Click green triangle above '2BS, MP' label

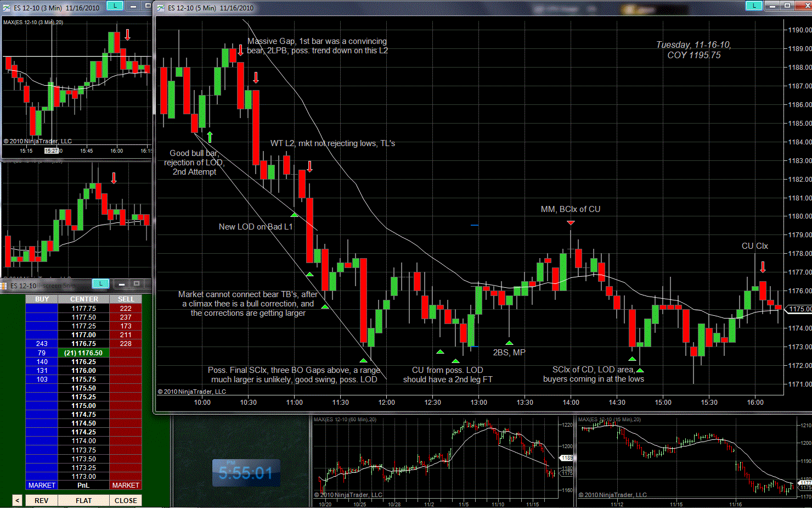click(x=509, y=343)
